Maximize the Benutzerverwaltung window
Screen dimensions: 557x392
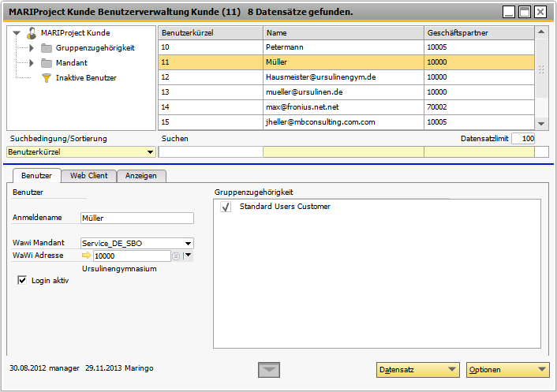tap(525, 12)
